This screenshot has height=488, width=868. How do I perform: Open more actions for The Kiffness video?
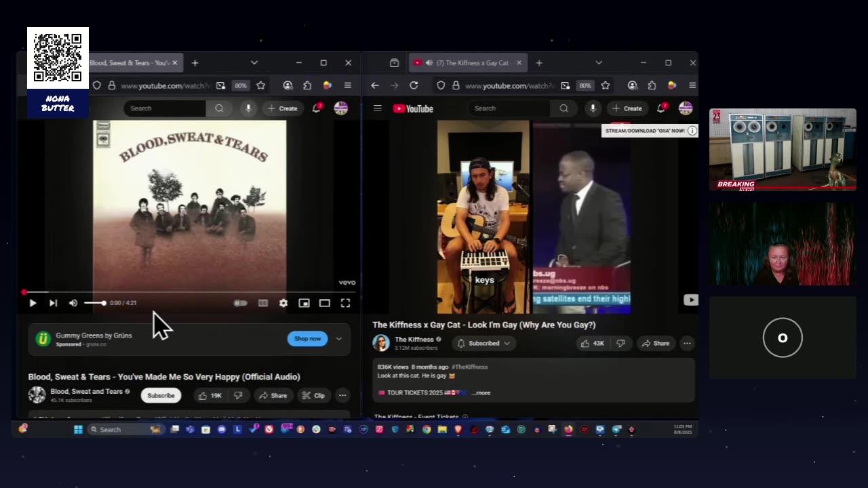point(687,344)
